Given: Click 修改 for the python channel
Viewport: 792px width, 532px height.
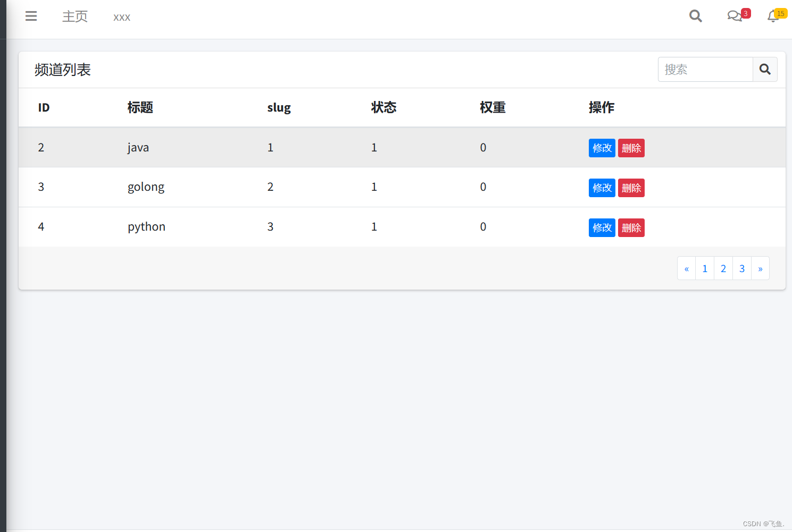Looking at the screenshot, I should pos(602,227).
